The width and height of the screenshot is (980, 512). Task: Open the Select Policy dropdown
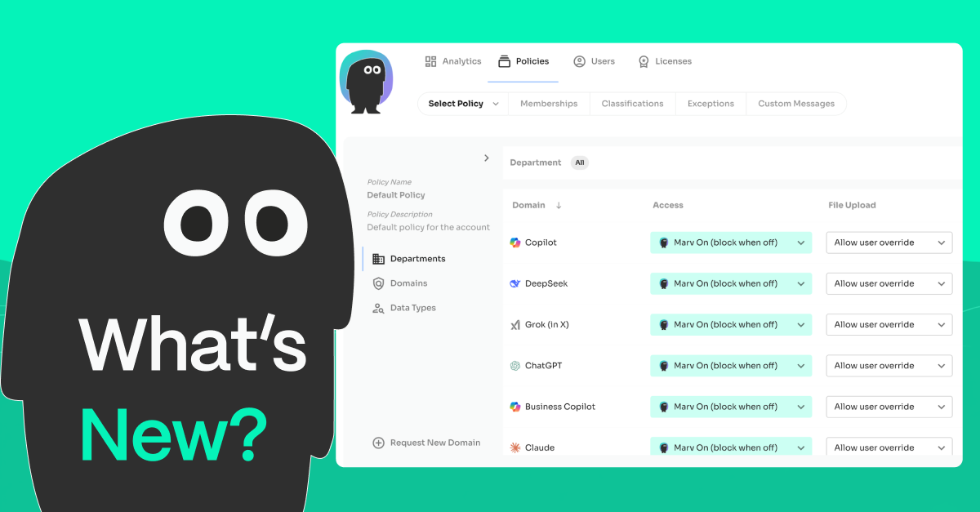(x=463, y=104)
